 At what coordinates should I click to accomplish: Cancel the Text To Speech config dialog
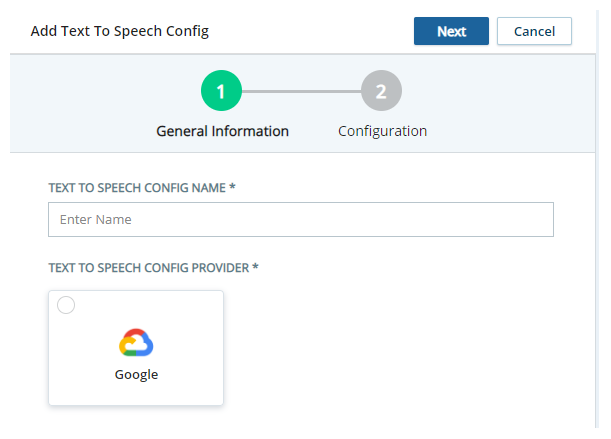pyautogui.click(x=534, y=31)
